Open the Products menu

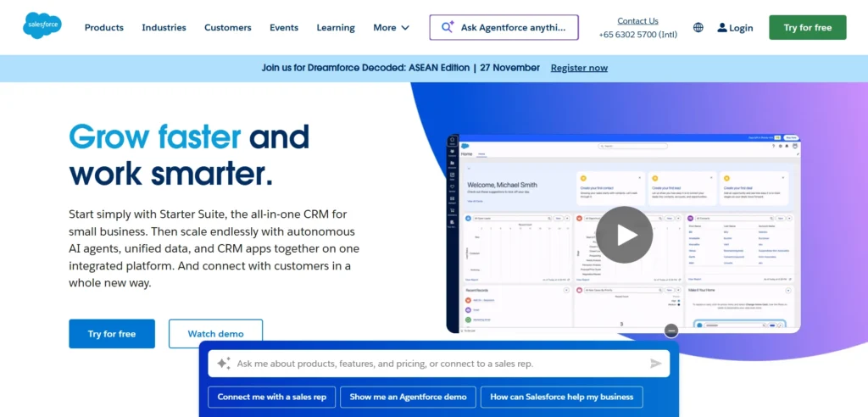pyautogui.click(x=104, y=28)
